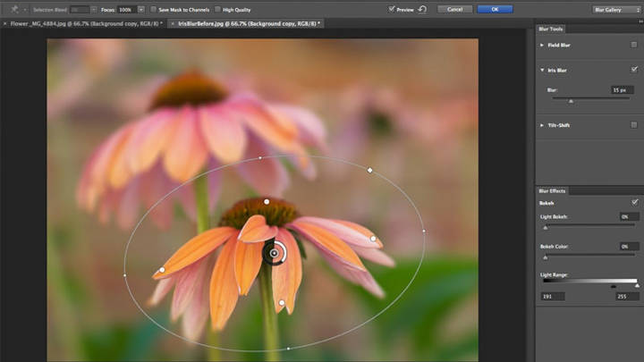Switch to the Flower_MG_4884.jpg document tab
The height and width of the screenshot is (362, 644).
coord(86,24)
